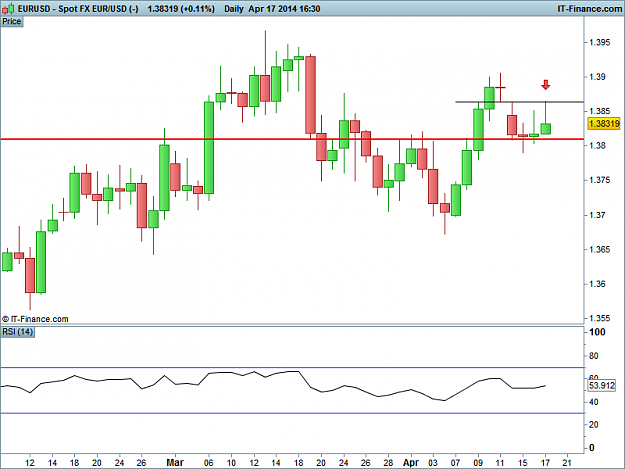The width and height of the screenshot is (625, 469).
Task: Click the red horizontal support line
Action: (292, 139)
